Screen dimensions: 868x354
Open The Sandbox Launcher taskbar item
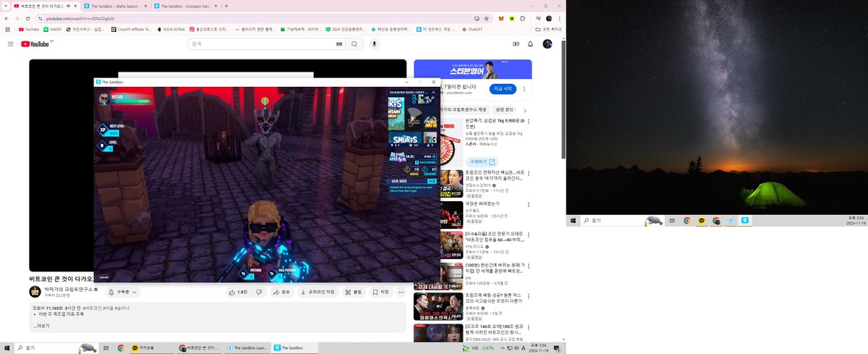click(247, 348)
